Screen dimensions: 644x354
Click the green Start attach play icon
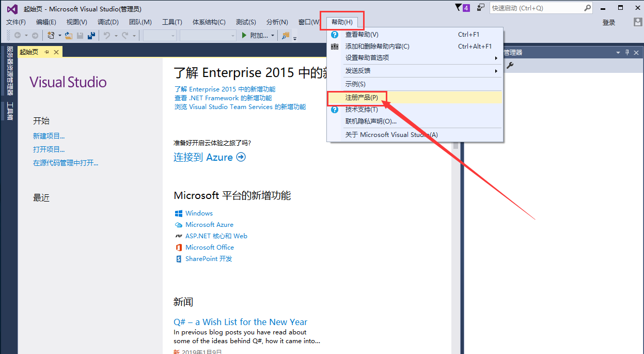tap(245, 35)
